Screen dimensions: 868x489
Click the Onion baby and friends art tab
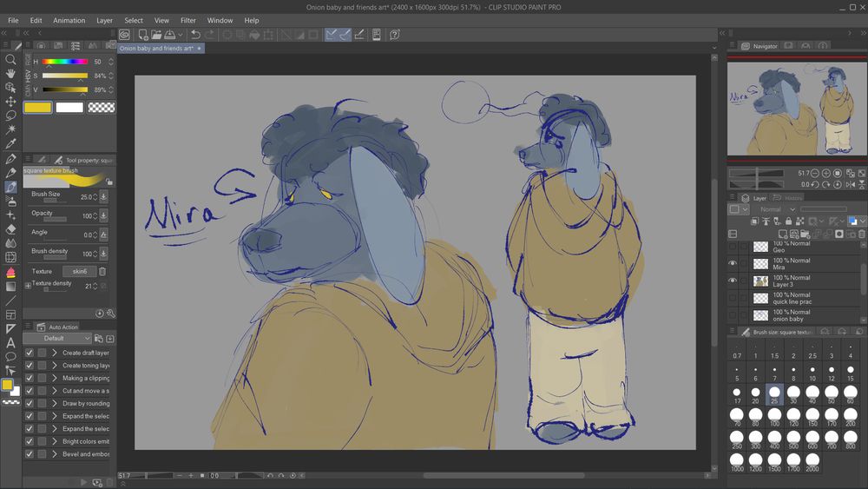[x=161, y=48]
